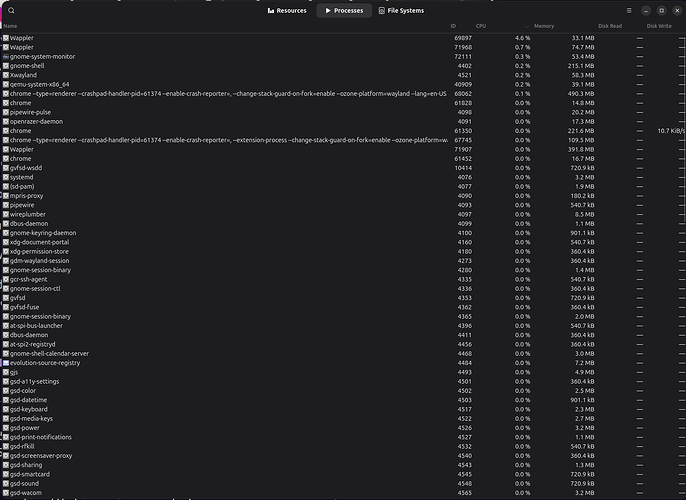
Task: Click the Xwayland process icon
Action: [5, 75]
